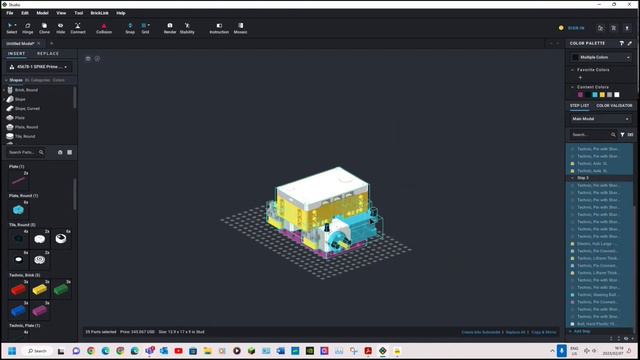
Task: Add a new model tab with the plus button
Action: 51,43
